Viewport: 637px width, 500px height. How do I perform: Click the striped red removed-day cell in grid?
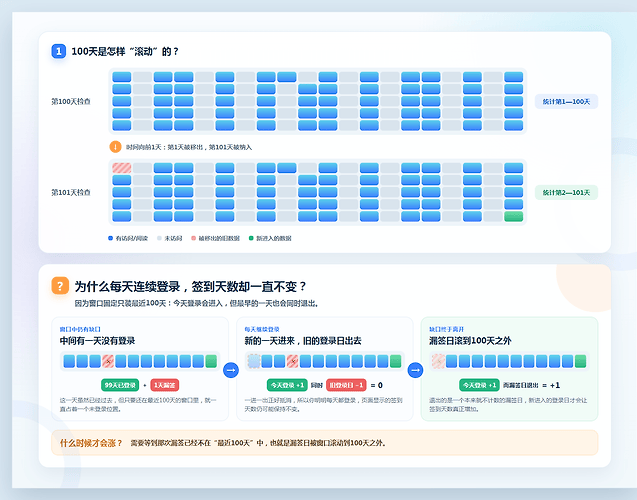click(x=122, y=168)
